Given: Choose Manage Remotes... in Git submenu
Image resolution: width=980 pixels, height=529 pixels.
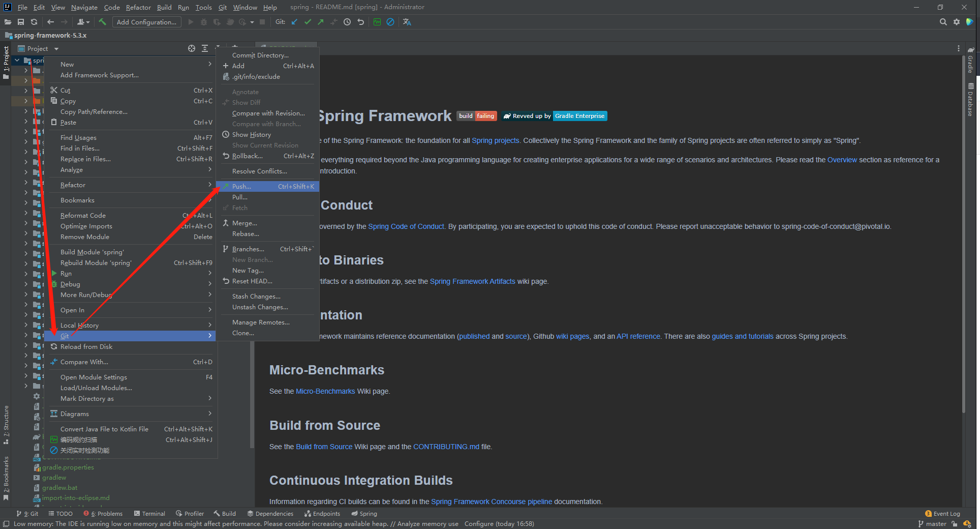Looking at the screenshot, I should pos(267,322).
